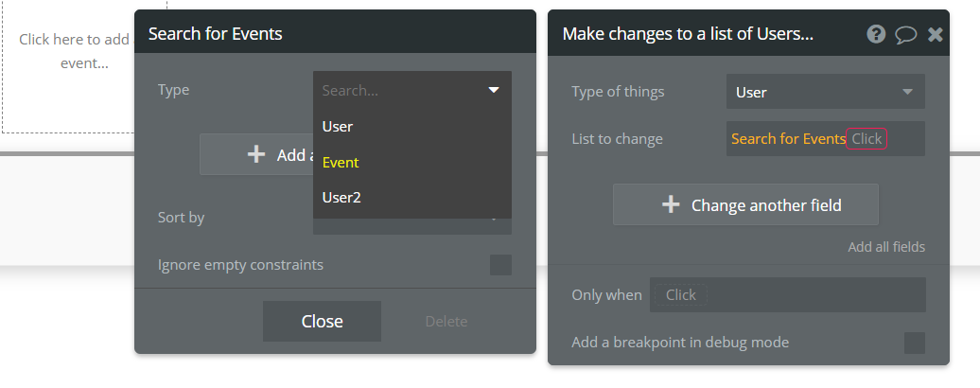Screen dimensions: 980x388
Task: Click the Close button
Action: [322, 321]
